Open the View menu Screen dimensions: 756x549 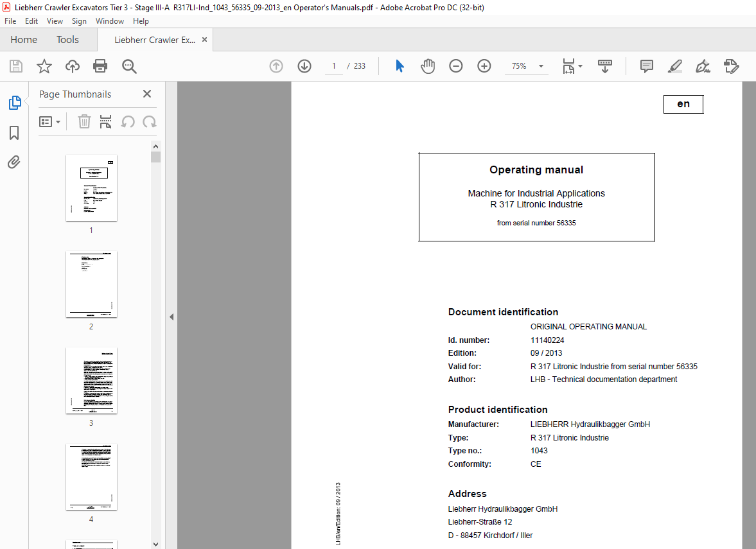55,21
